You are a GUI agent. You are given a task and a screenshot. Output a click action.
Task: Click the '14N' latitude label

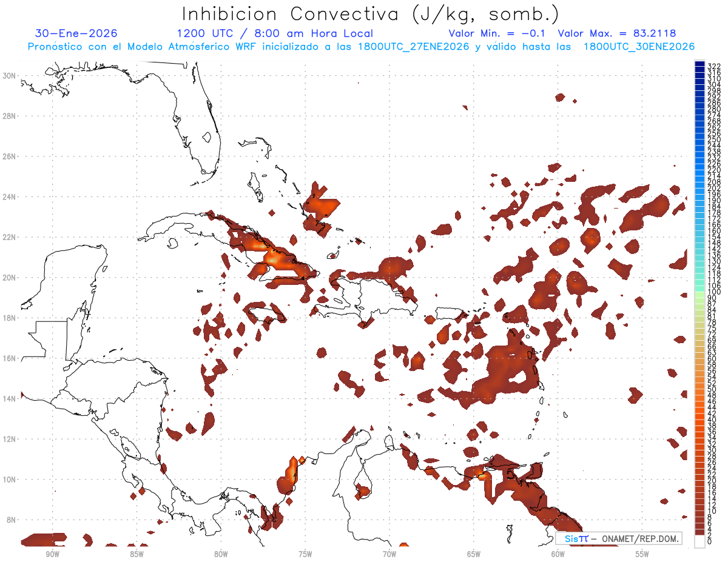(x=10, y=399)
